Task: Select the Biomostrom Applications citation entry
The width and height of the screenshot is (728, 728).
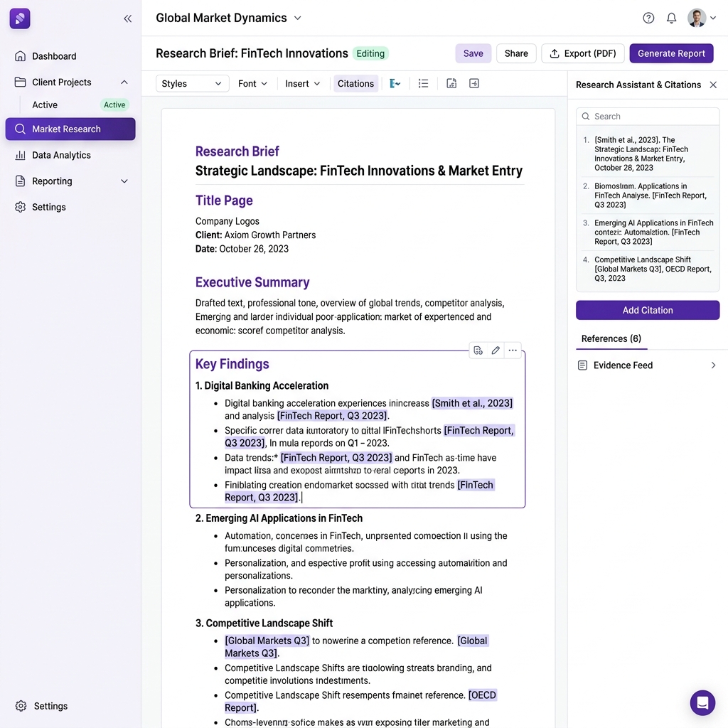Action: click(x=648, y=195)
